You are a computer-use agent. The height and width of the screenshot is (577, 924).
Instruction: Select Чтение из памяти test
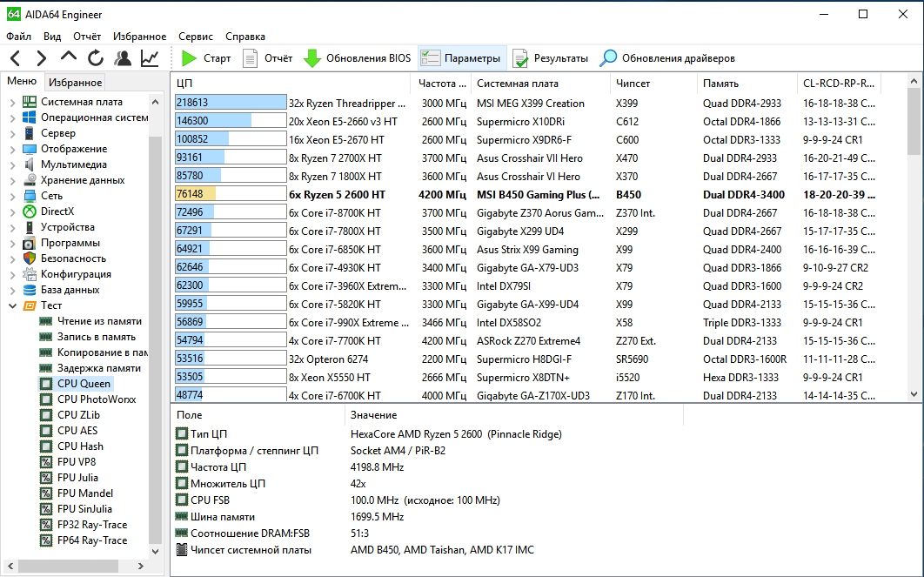pos(99,321)
